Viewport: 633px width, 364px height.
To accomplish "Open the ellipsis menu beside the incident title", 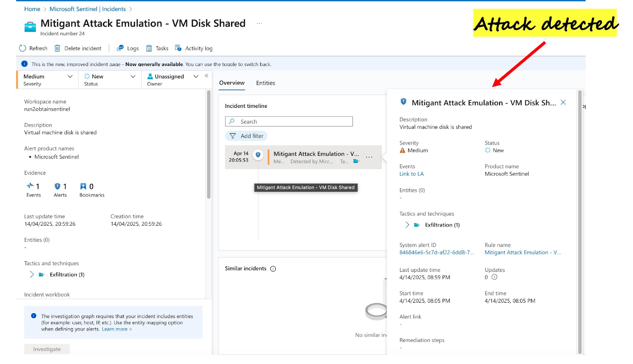I will tap(259, 23).
